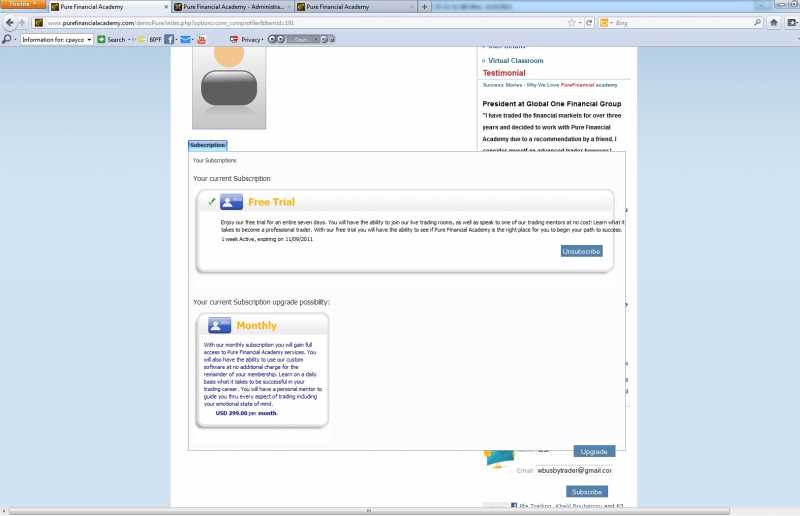Click the search box magnifier icon
800x516 pixels.
click(757, 22)
